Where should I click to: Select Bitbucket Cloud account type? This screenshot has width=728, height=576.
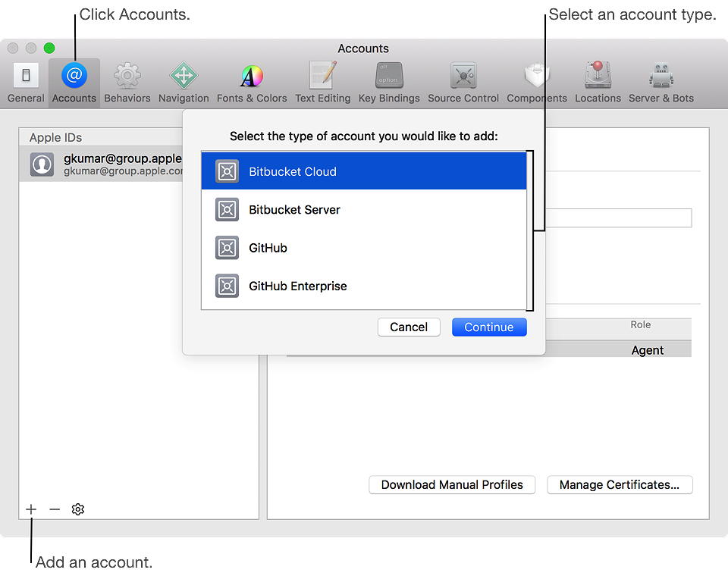pos(364,171)
